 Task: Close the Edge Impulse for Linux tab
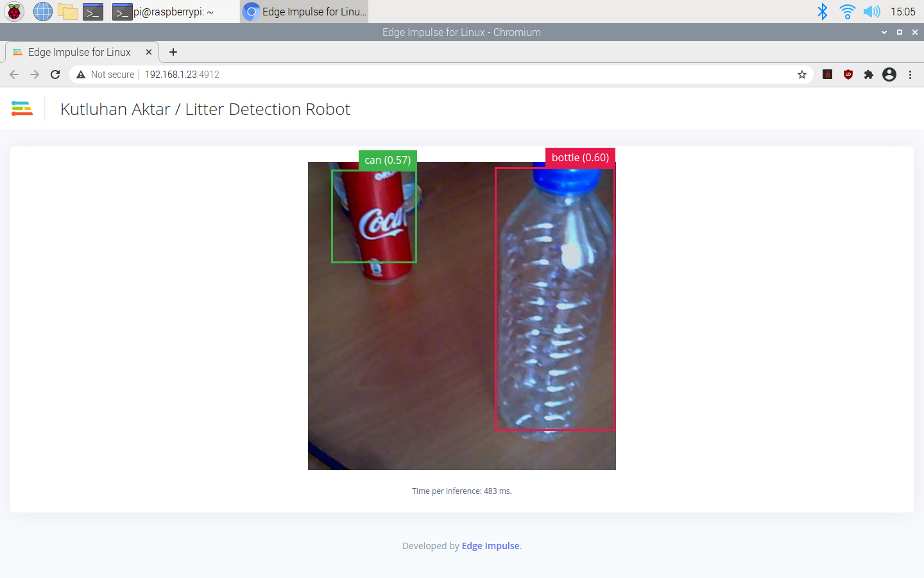pos(149,52)
